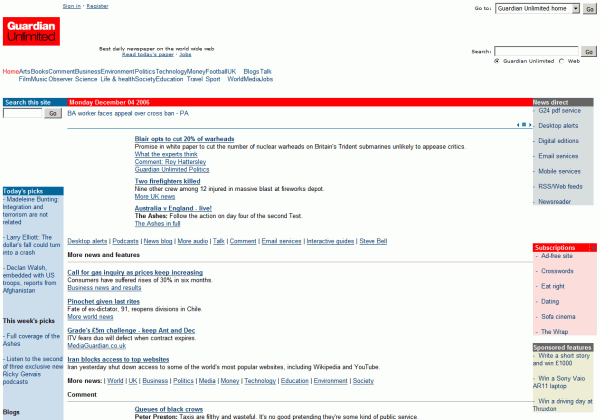Viewport: 600px width, 420px height.
Task: Open Observer in the second navigation row
Action: coord(60,79)
